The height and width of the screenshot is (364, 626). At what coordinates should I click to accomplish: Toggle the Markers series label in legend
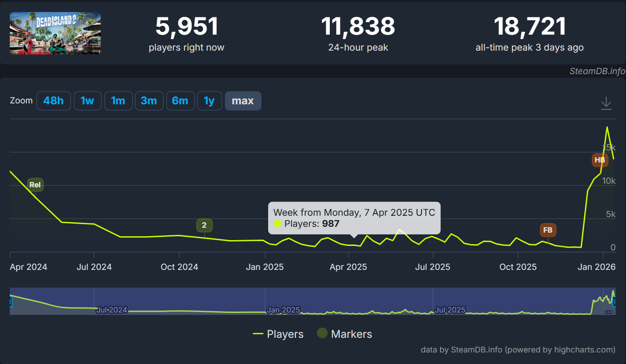click(x=351, y=334)
